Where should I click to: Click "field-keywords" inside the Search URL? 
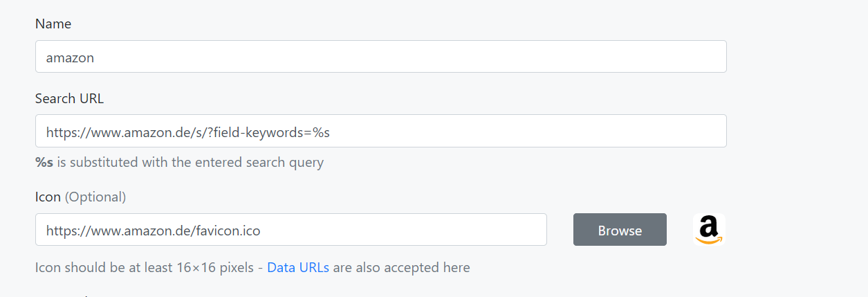click(257, 132)
